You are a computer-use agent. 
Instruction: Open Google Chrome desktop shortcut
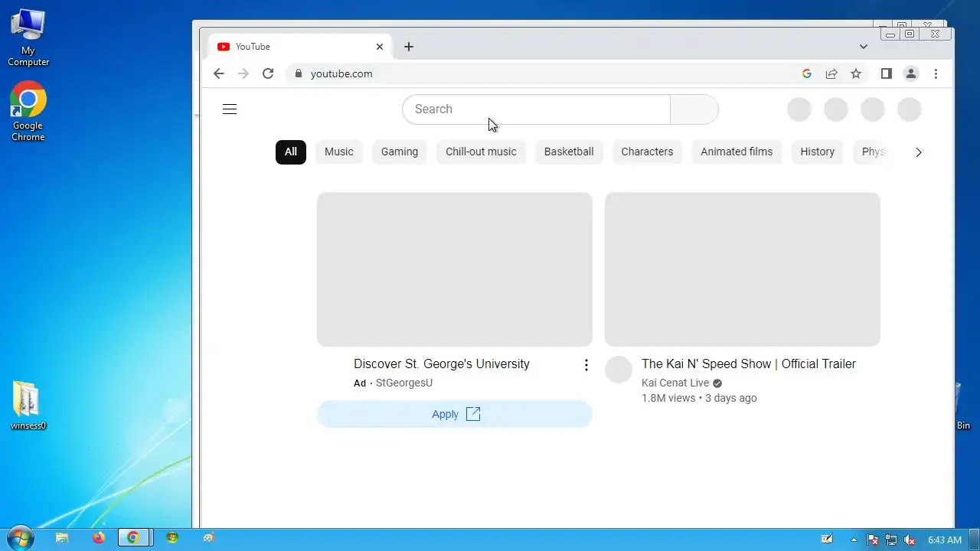pos(28,112)
